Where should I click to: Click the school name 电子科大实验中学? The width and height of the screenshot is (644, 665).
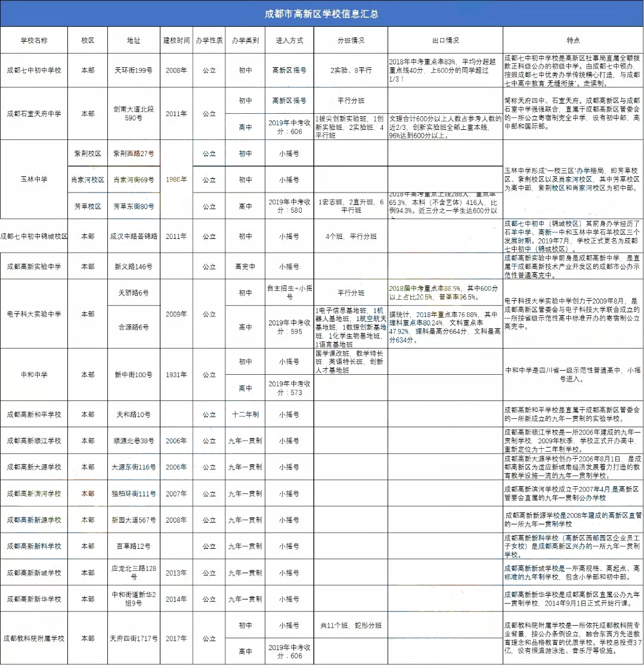(x=35, y=313)
